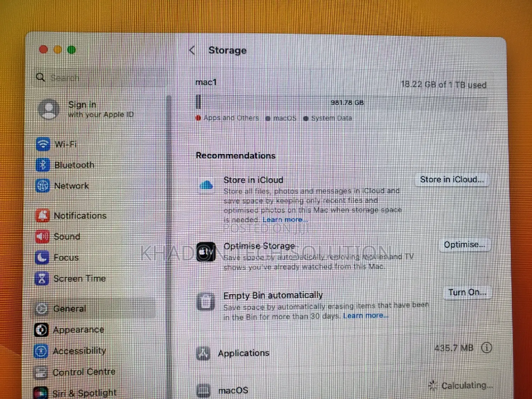The image size is (532, 399).
Task: Click the Control Centre icon
Action: click(x=41, y=372)
